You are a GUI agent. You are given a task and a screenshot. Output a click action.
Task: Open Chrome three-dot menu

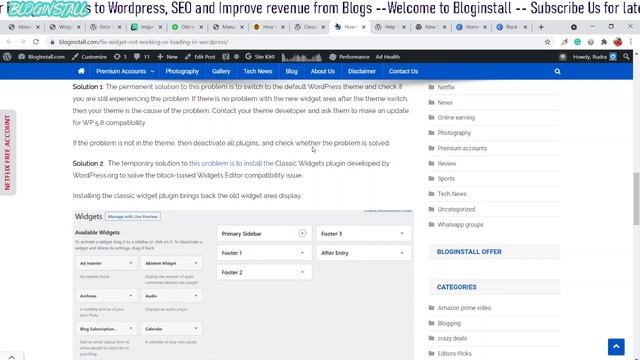pyautogui.click(x=631, y=42)
